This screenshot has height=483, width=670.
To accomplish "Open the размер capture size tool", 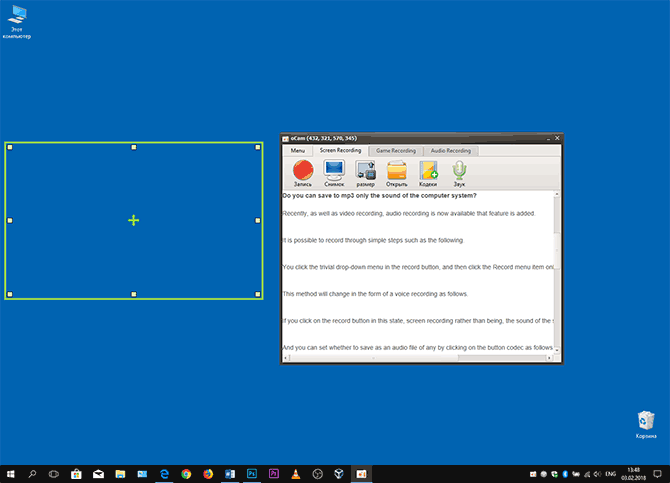I will [x=365, y=173].
